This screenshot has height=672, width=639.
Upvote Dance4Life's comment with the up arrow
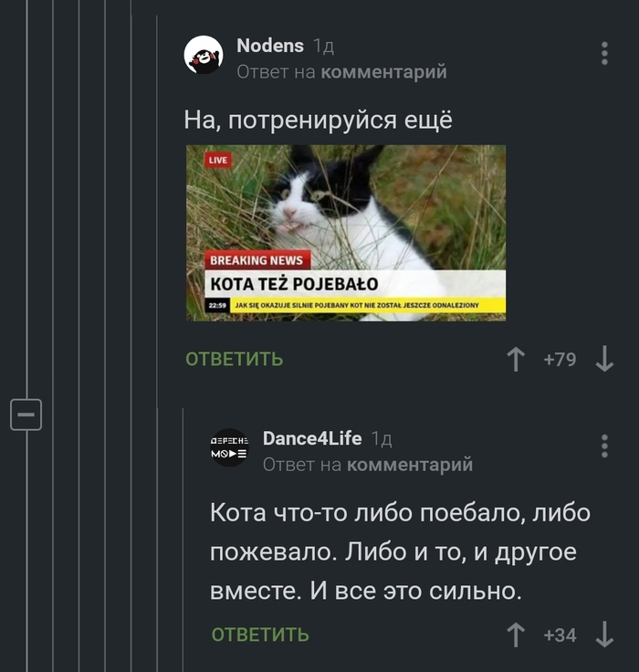pos(516,635)
